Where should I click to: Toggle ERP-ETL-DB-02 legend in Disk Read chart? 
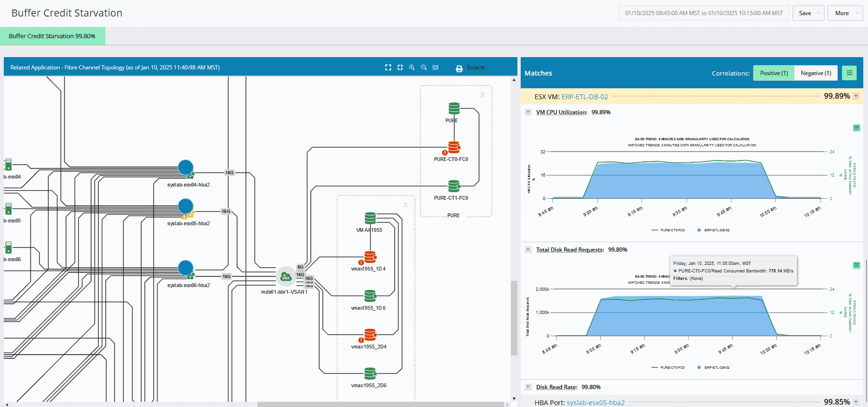coord(713,367)
